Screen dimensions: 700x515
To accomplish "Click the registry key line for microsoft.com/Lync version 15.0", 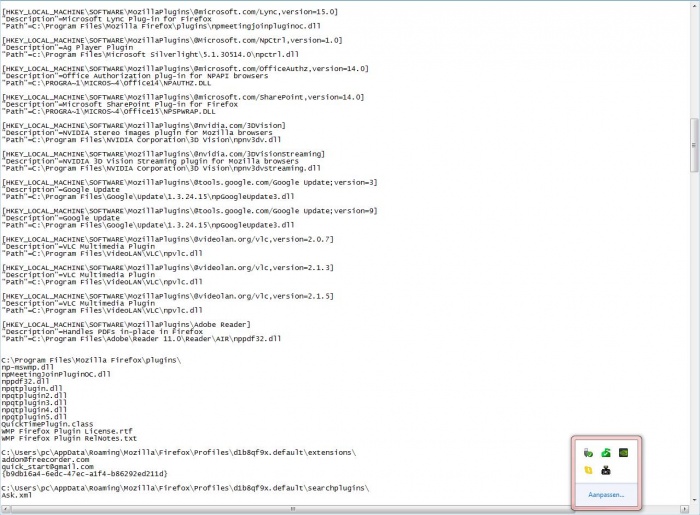I will click(x=170, y=12).
